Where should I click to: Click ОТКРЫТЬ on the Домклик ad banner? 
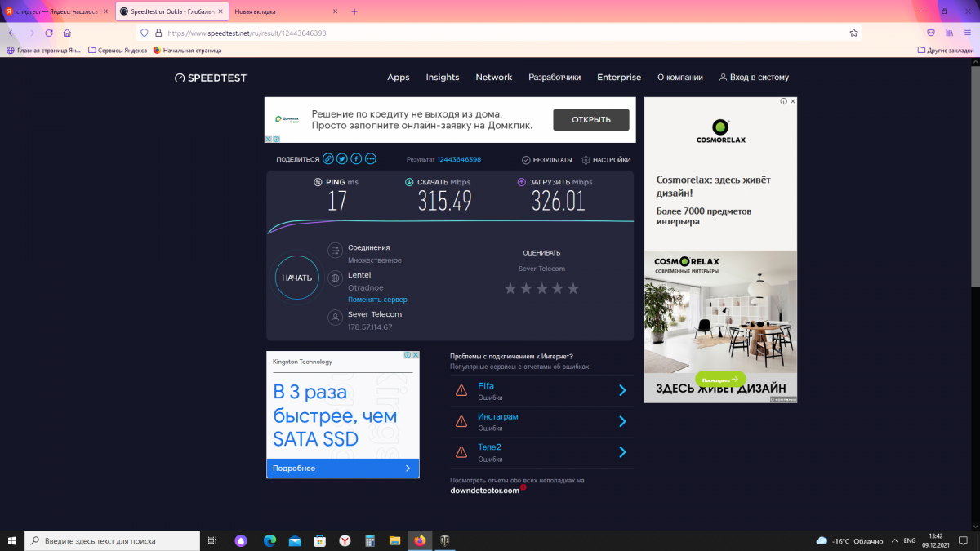pyautogui.click(x=591, y=120)
